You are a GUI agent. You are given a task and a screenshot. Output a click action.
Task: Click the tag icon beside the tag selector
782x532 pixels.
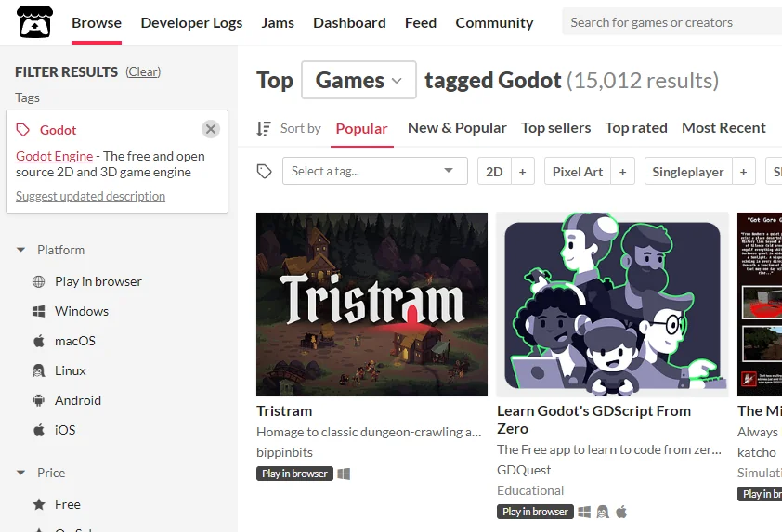(264, 171)
